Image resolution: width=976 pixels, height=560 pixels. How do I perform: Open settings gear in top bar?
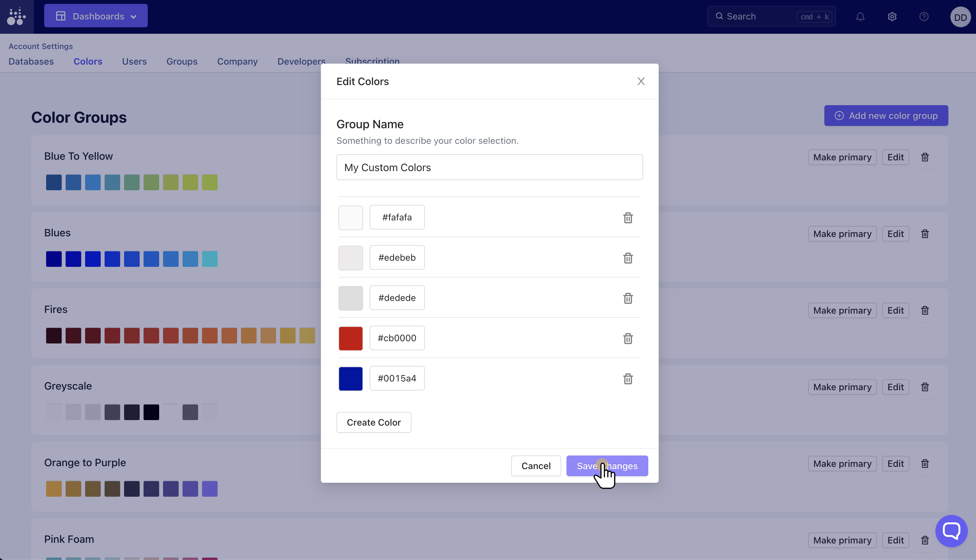[892, 17]
